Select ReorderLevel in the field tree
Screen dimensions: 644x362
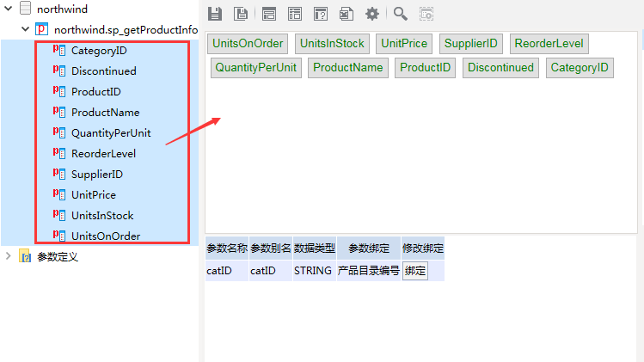pyautogui.click(x=103, y=154)
